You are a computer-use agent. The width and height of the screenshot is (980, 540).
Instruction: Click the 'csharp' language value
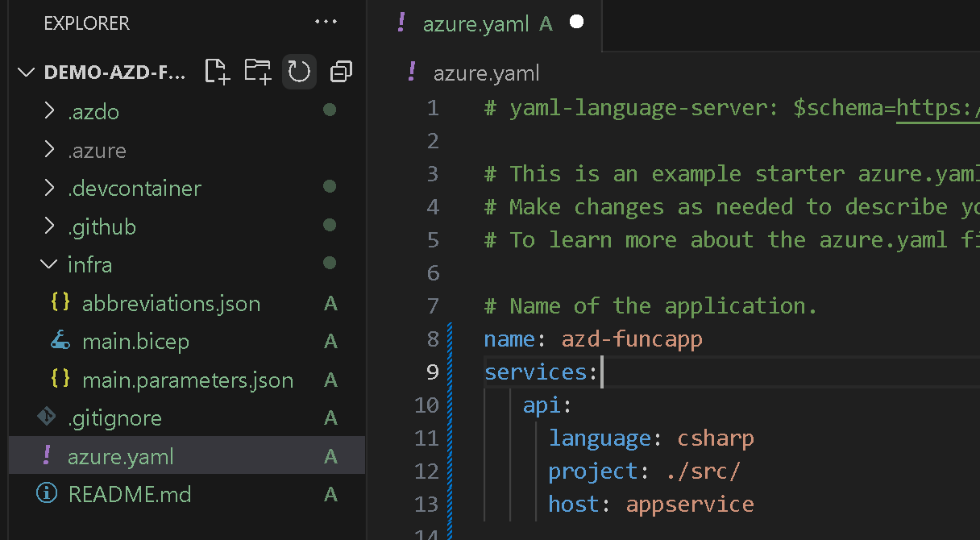coord(716,438)
